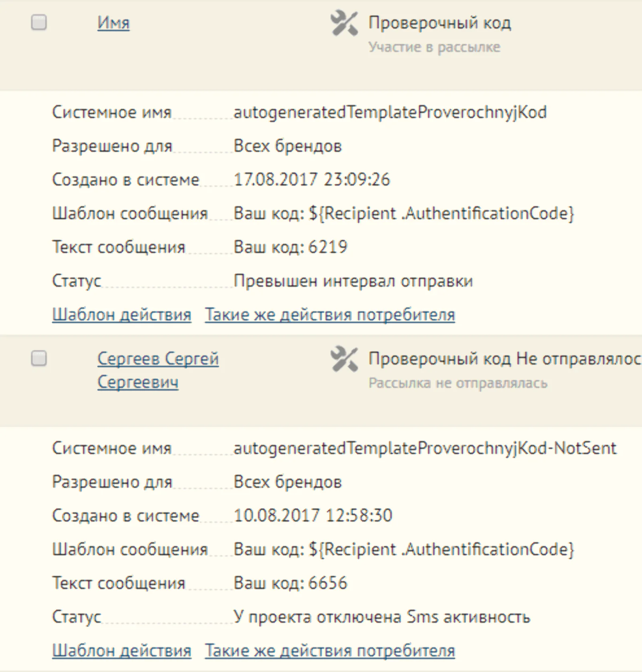Tick the checkbox next to Имя

click(39, 22)
